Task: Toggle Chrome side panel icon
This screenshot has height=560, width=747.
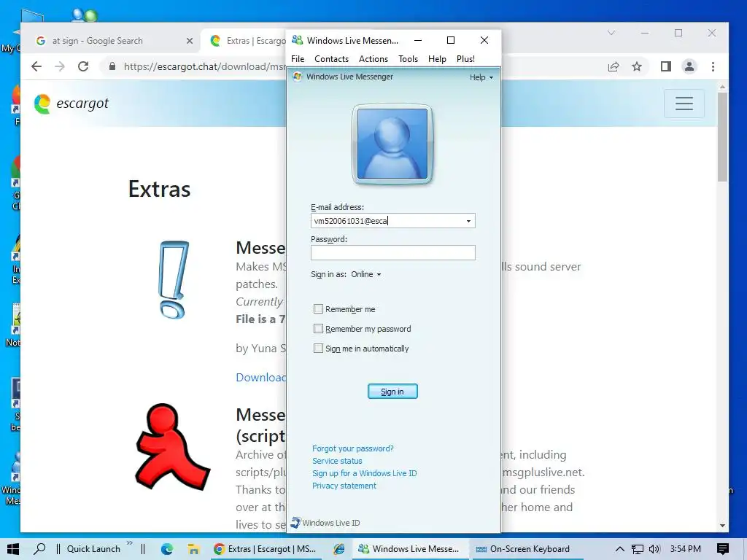Action: (666, 66)
